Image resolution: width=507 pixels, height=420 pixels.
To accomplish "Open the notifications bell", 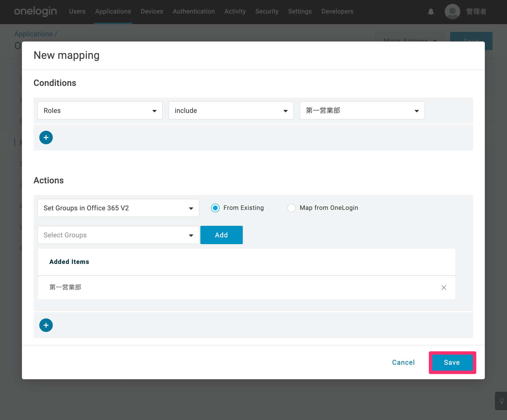I will (x=431, y=12).
